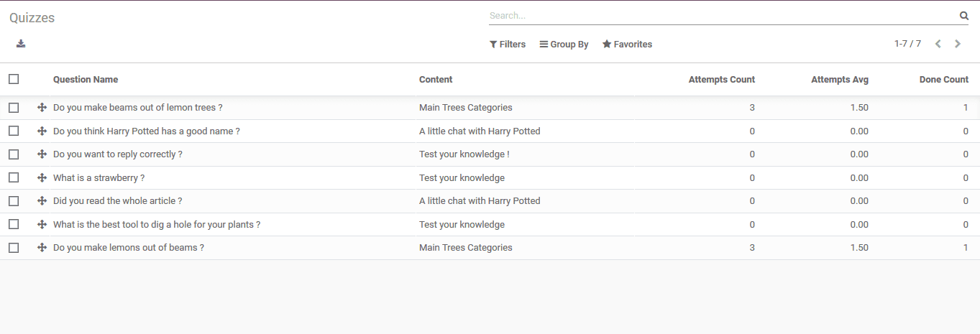Click the 1-7 / 7 pager counter
980x334 pixels.
coord(907,44)
